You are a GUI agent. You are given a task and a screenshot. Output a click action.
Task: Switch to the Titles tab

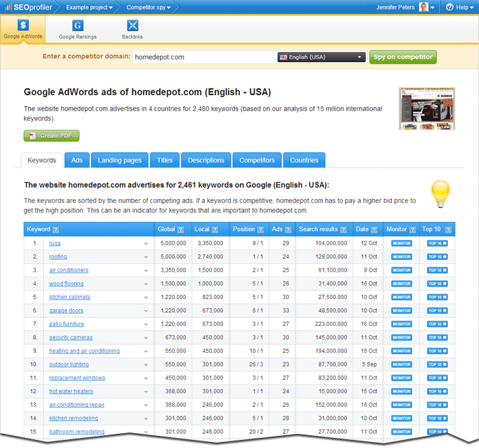(165, 161)
